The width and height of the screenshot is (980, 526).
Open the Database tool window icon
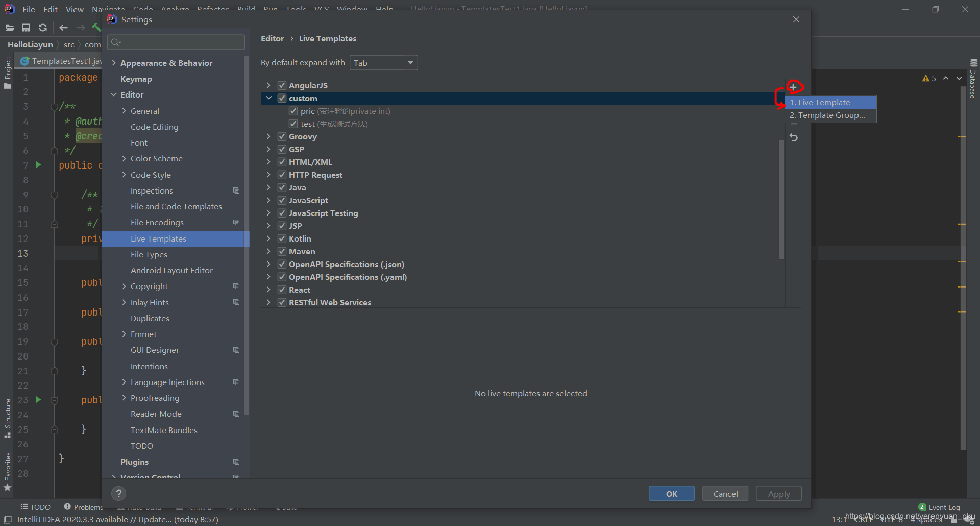pos(973,78)
